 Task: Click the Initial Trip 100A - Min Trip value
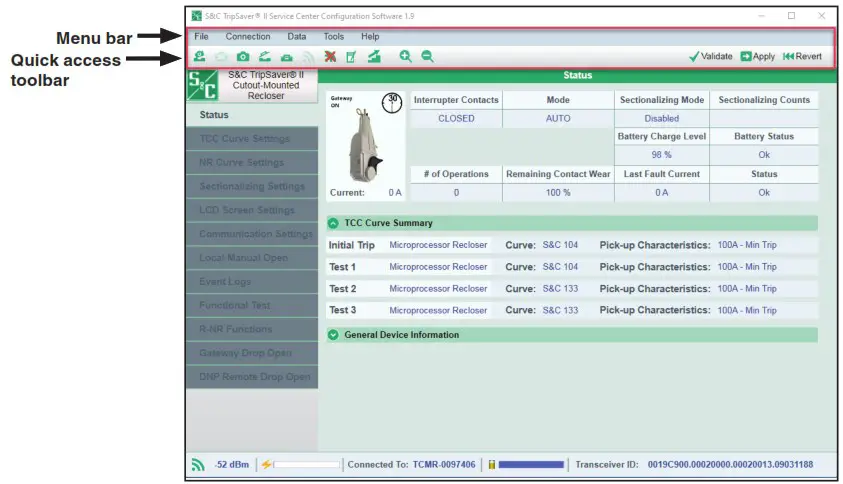[x=747, y=245]
